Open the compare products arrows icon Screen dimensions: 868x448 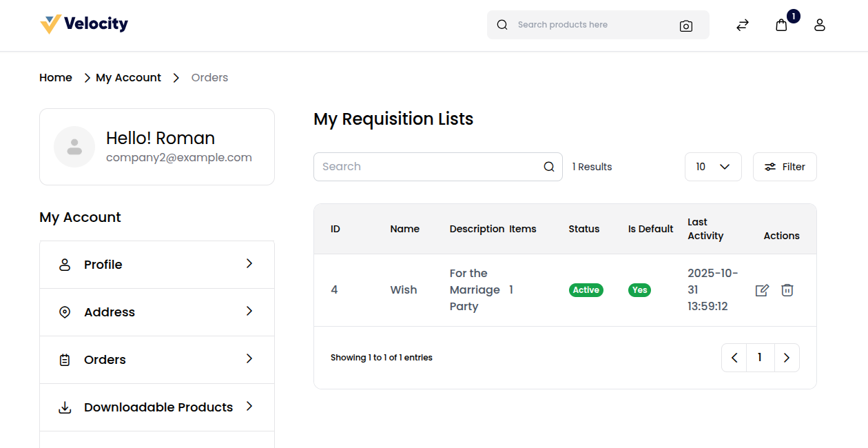[x=742, y=25]
